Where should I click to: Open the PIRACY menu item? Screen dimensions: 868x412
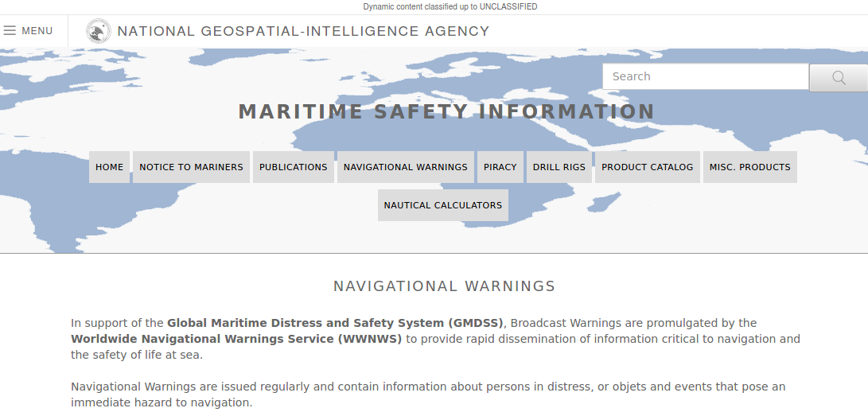[x=500, y=167]
